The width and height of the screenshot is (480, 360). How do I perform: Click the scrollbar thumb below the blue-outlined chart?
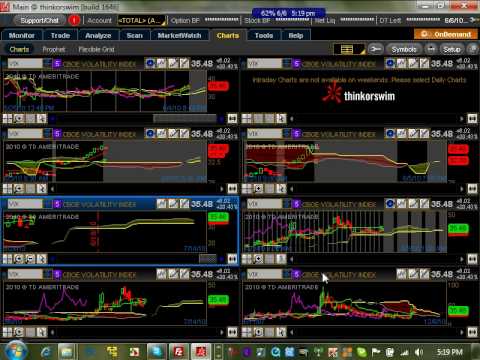pos(208,259)
